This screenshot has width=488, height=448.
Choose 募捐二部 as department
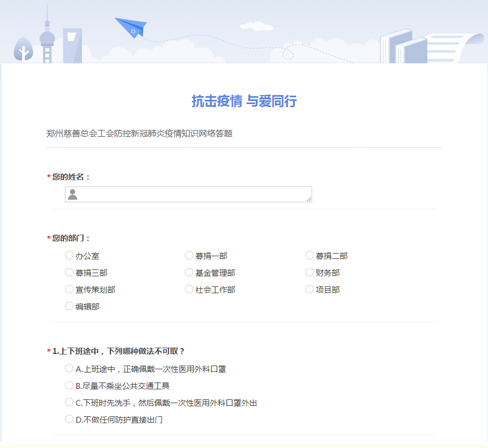(x=309, y=256)
